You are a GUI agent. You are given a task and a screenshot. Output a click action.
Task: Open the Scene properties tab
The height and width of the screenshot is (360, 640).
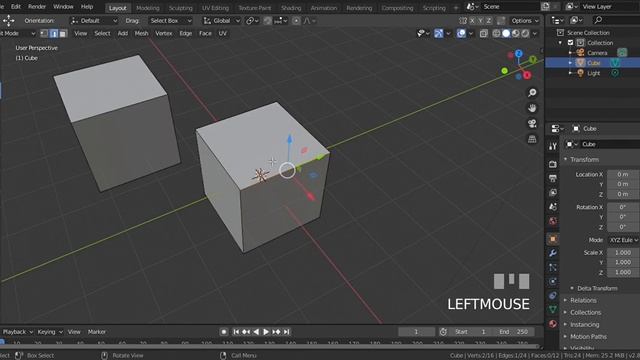point(553,207)
